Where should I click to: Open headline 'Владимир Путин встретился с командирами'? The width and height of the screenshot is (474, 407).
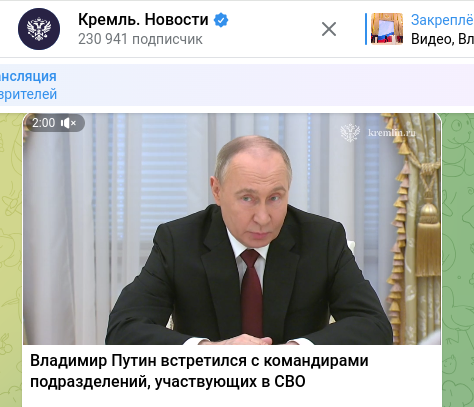199,361
